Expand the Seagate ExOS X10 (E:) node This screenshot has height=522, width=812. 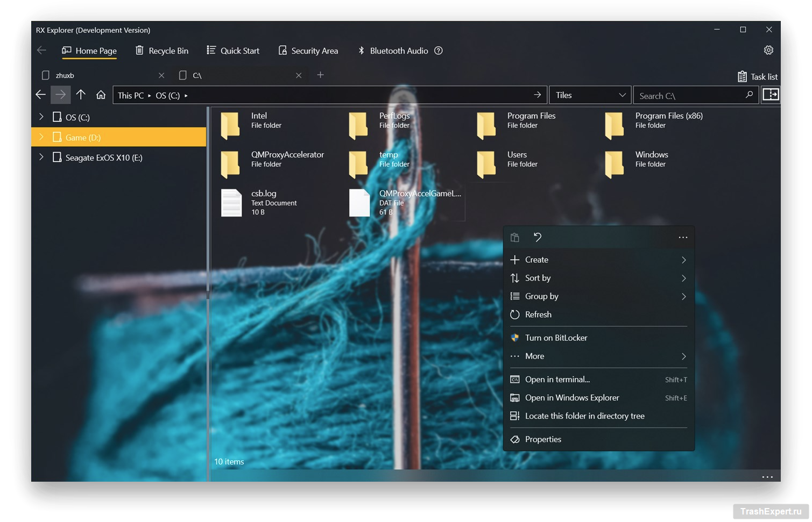coord(41,158)
